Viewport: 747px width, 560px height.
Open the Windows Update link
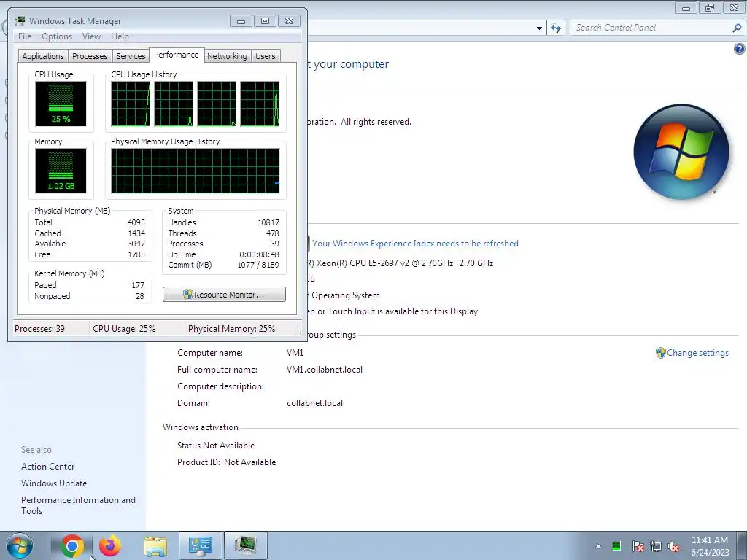click(x=54, y=483)
